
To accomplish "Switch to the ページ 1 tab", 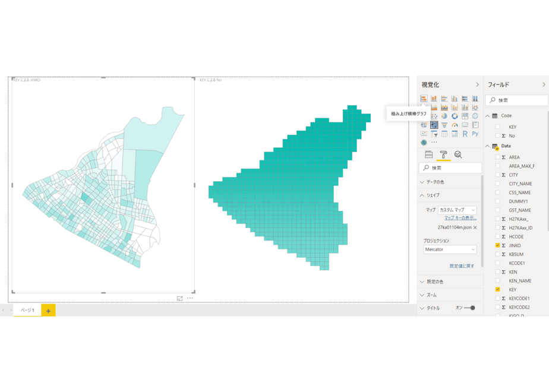I will [27, 310].
